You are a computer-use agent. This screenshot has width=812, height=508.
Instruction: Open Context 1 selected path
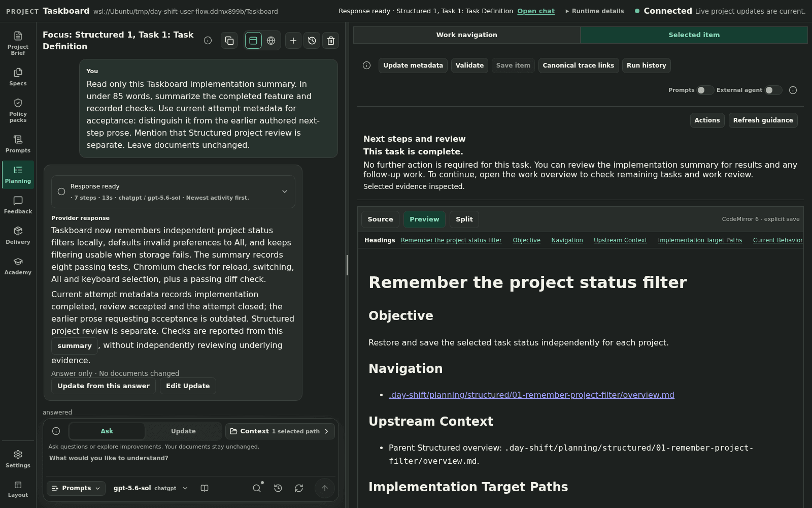point(280,431)
